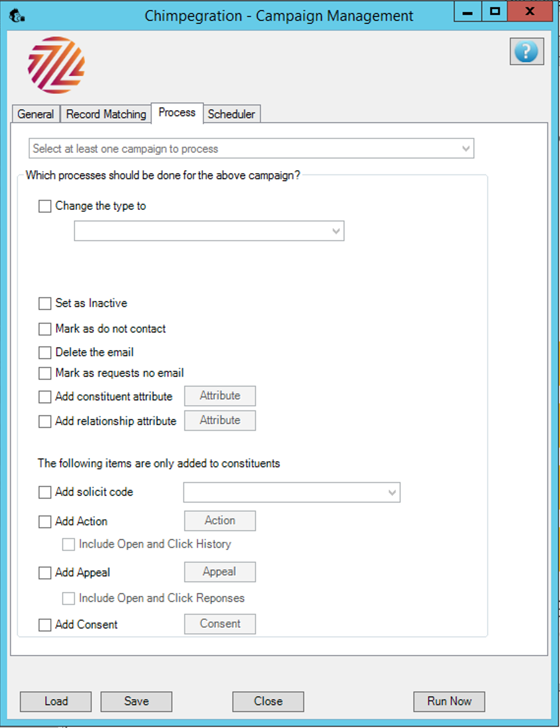This screenshot has height=728, width=560.
Task: Click the Chimpegration logo image
Action: click(56, 65)
